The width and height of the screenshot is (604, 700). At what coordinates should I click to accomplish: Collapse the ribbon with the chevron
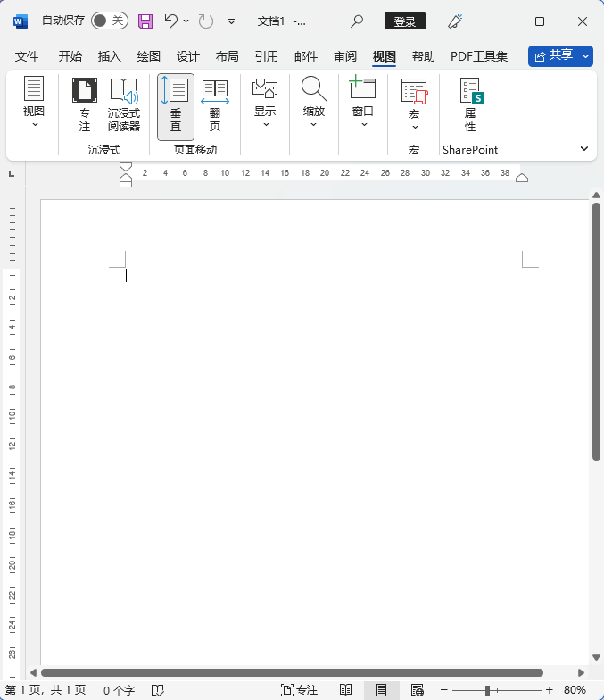pyautogui.click(x=583, y=148)
